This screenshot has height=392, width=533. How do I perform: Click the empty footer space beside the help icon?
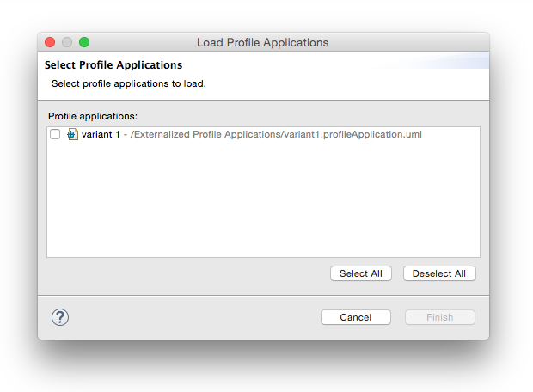(193, 317)
